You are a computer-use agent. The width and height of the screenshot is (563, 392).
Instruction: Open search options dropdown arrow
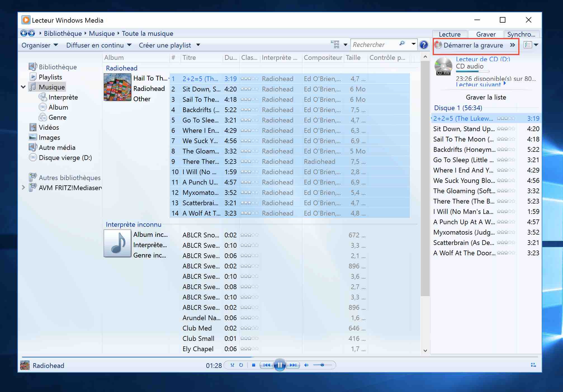413,44
